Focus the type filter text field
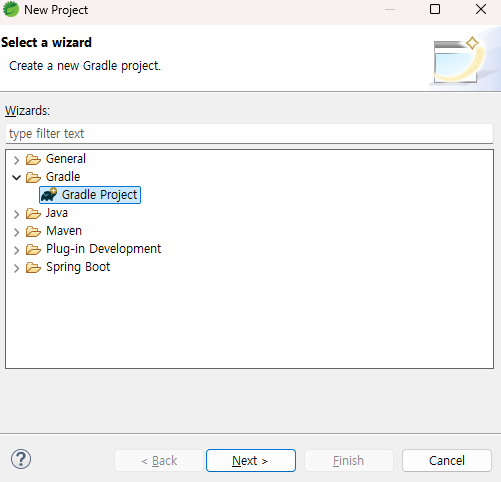Image resolution: width=501 pixels, height=482 pixels. [x=249, y=134]
